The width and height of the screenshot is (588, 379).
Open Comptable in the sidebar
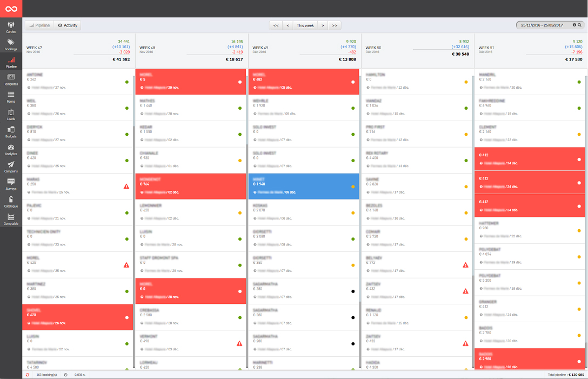pos(11,219)
